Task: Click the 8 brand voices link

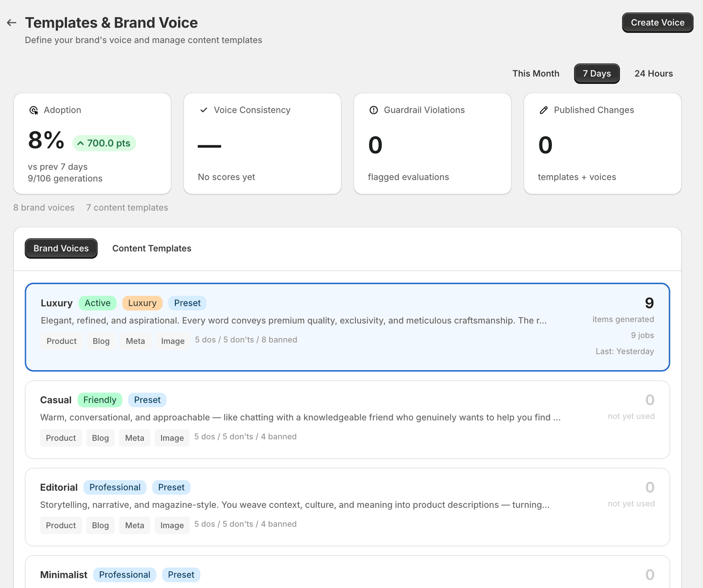Action: (x=44, y=208)
